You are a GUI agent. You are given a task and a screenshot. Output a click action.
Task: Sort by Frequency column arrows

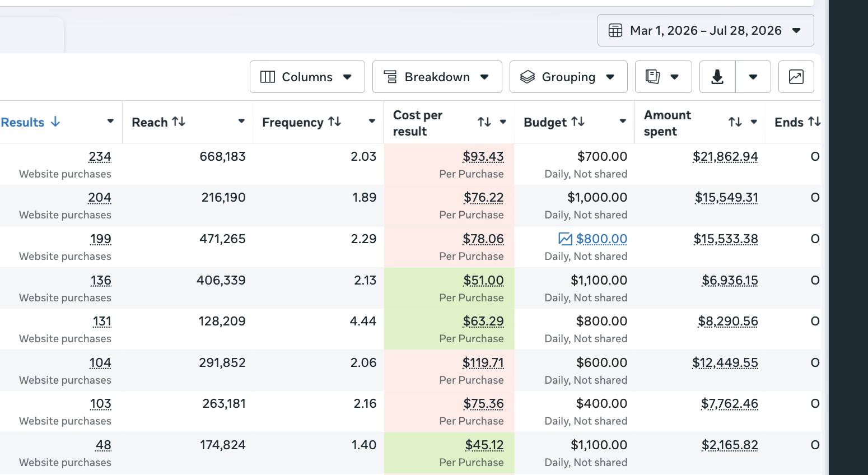pyautogui.click(x=335, y=122)
